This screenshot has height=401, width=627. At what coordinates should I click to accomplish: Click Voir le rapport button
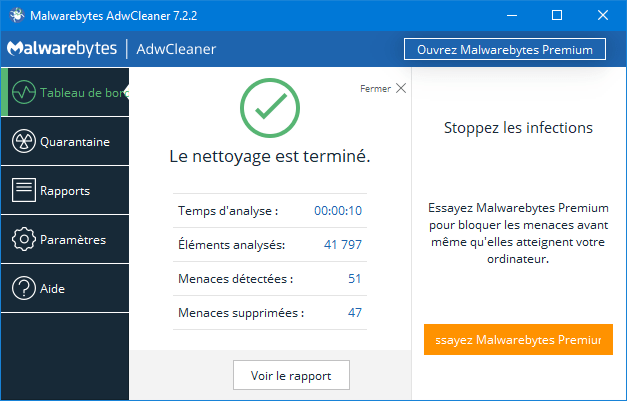click(x=291, y=375)
